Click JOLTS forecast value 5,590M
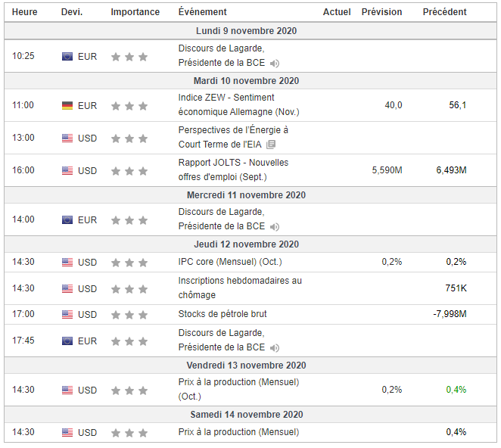 point(387,170)
